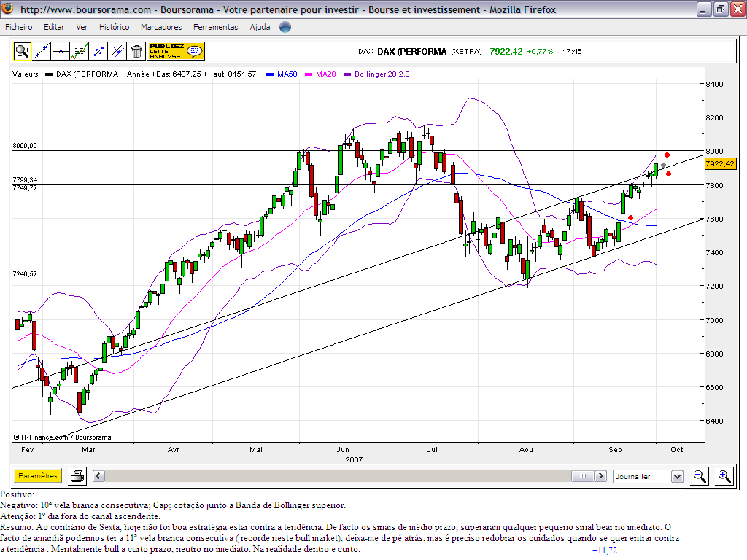Open the Ver menu
This screenshot has height=560, width=747.
pyautogui.click(x=82, y=27)
